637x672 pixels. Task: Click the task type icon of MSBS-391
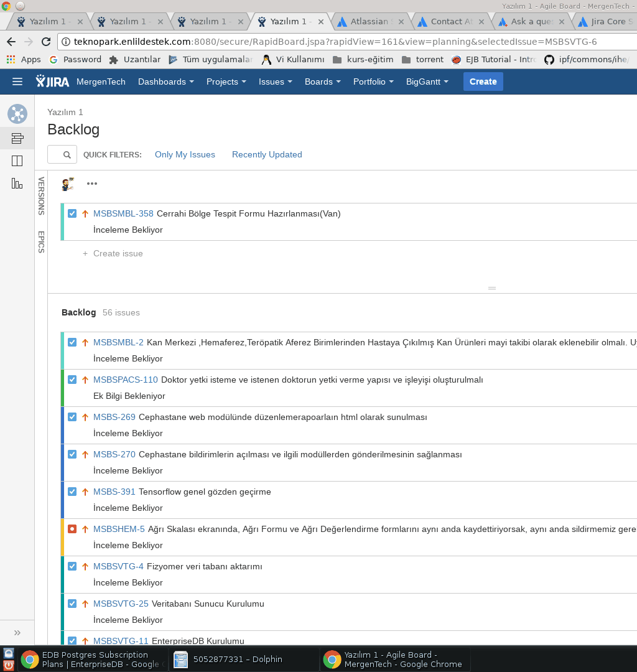pyautogui.click(x=72, y=492)
